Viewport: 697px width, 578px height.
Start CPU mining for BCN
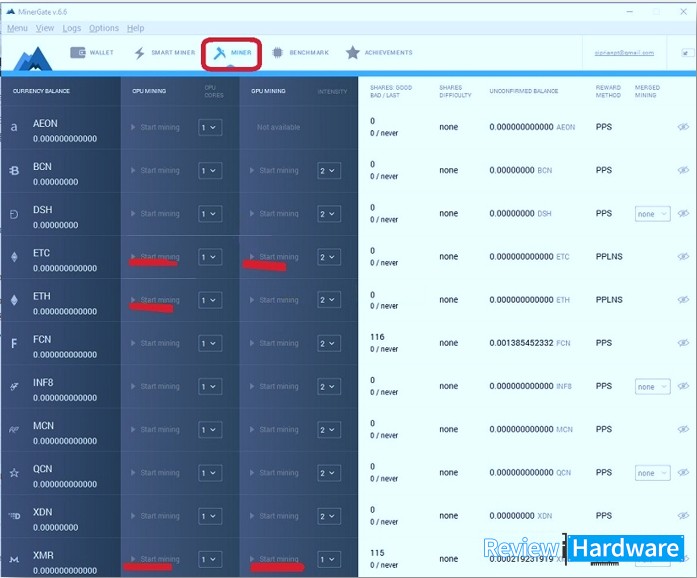point(155,170)
